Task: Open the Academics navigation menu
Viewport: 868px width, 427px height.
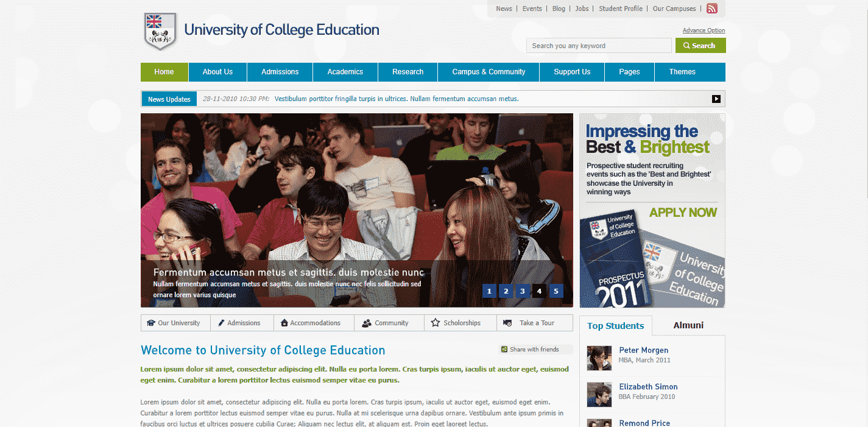Action: [x=345, y=72]
